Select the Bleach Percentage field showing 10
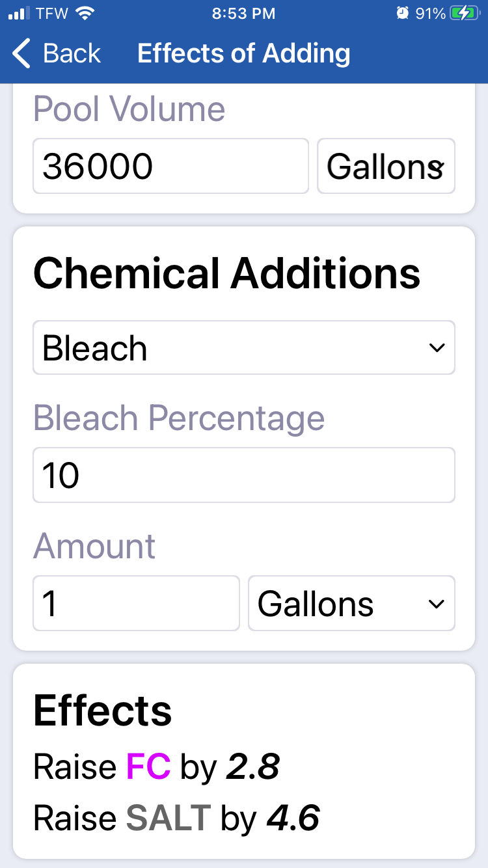 pyautogui.click(x=244, y=475)
